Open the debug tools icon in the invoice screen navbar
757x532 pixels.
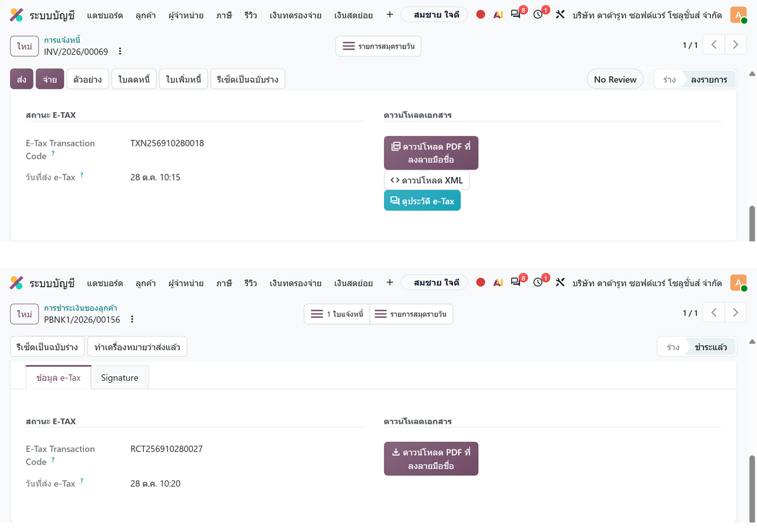tap(560, 14)
